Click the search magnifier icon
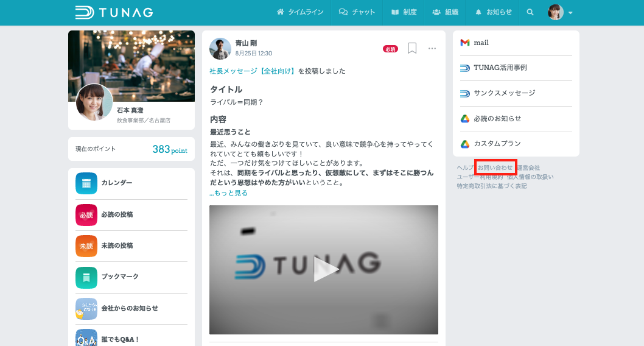This screenshot has width=644, height=346. point(530,12)
